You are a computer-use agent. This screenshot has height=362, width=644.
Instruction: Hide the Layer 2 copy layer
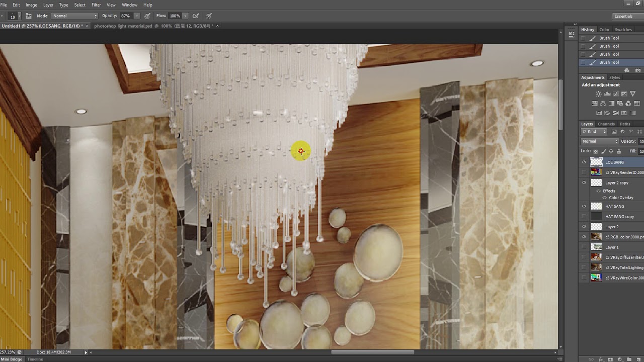pyautogui.click(x=584, y=183)
